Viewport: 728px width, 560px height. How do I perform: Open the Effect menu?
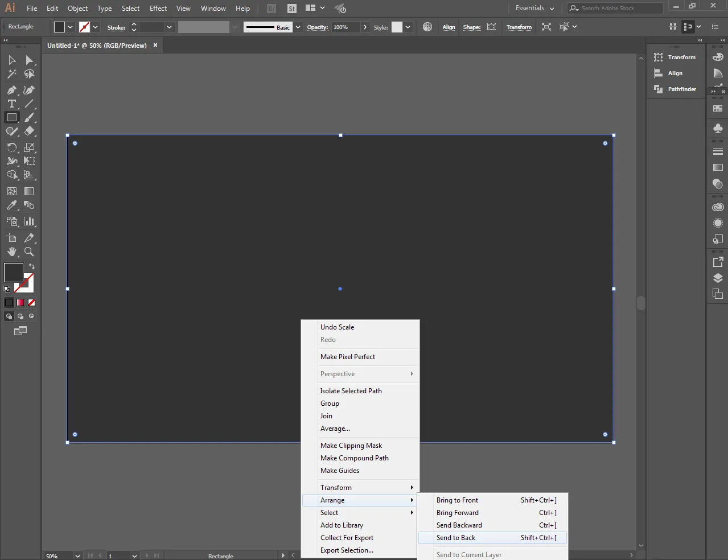point(158,9)
